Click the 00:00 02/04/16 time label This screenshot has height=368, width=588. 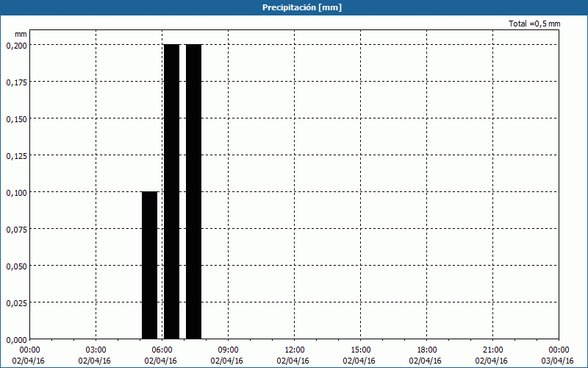click(x=28, y=355)
